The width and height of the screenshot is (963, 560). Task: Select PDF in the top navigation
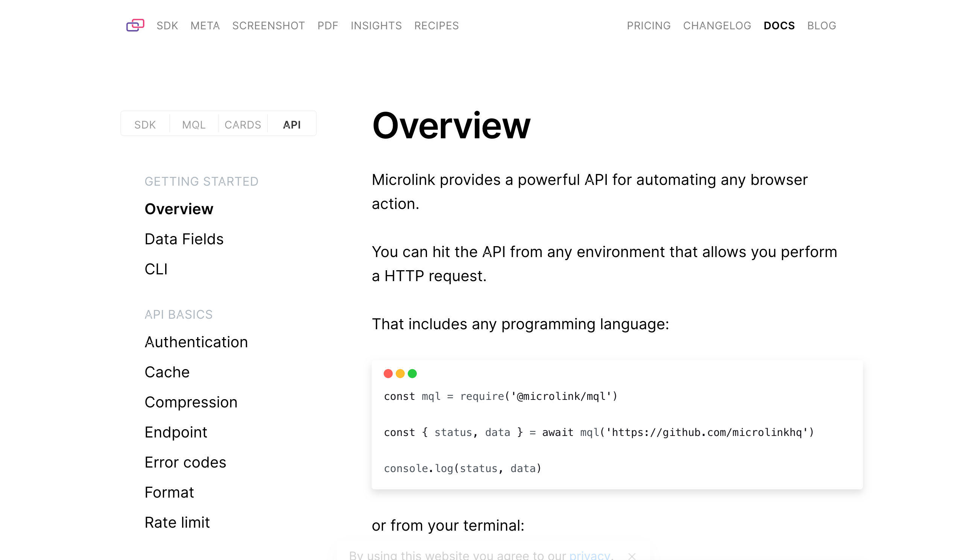[328, 26]
